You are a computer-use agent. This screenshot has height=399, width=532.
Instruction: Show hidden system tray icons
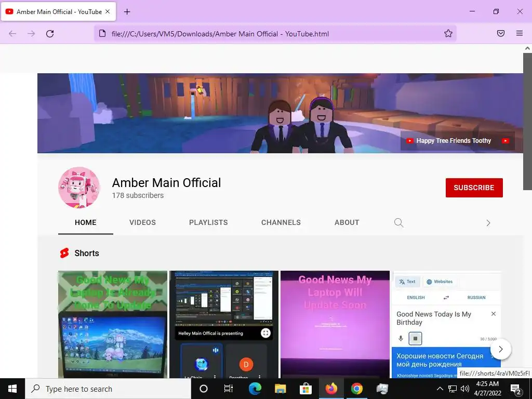pos(440,389)
